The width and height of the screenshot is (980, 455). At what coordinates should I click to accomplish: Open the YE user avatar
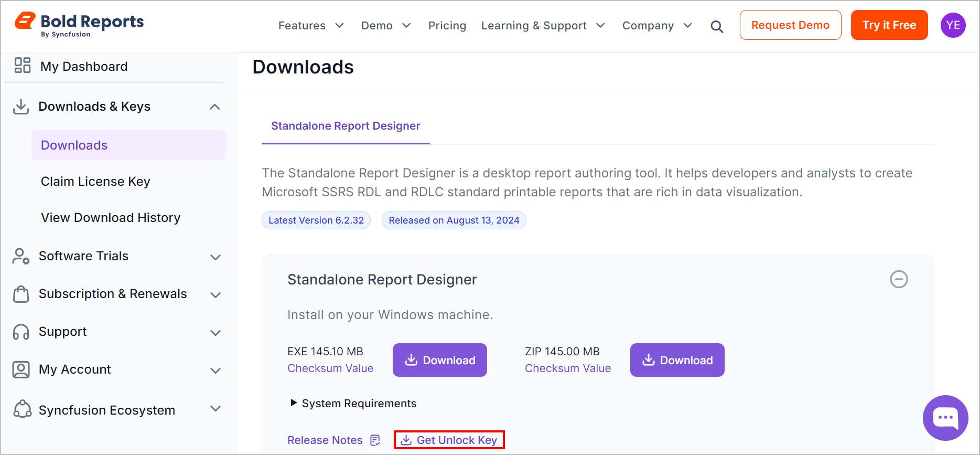coord(953,25)
